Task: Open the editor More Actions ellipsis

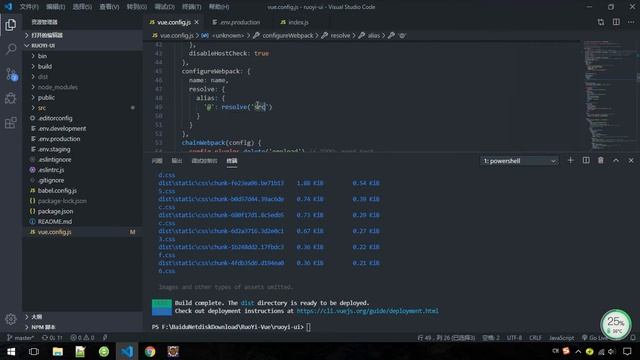Action: [631, 22]
